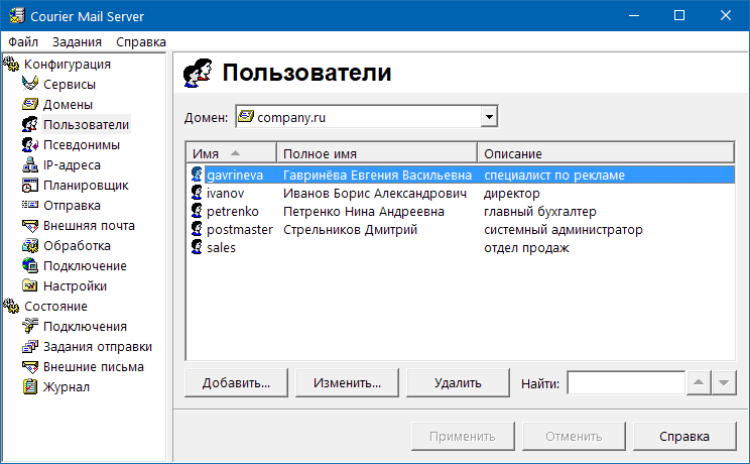Click the Обработка icon

click(x=30, y=245)
